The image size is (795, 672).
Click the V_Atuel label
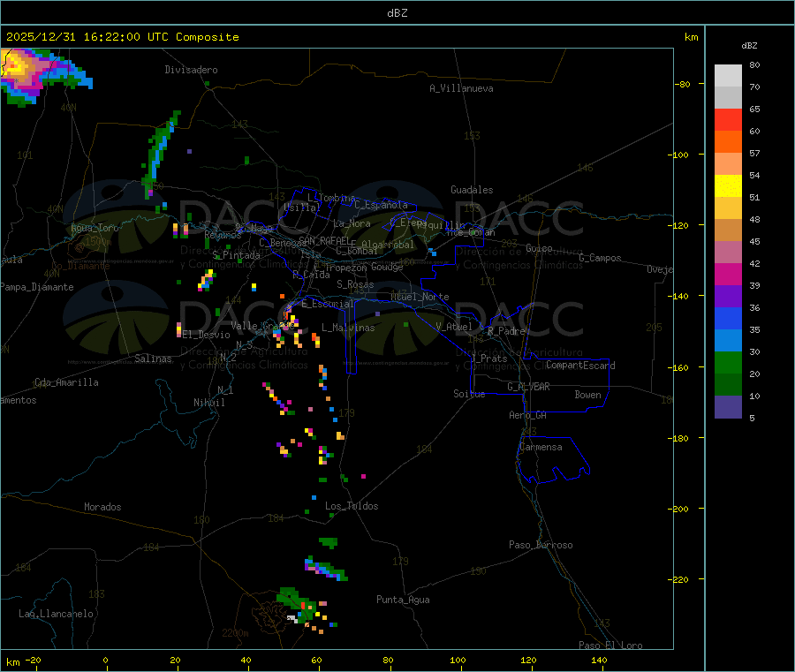pos(454,327)
